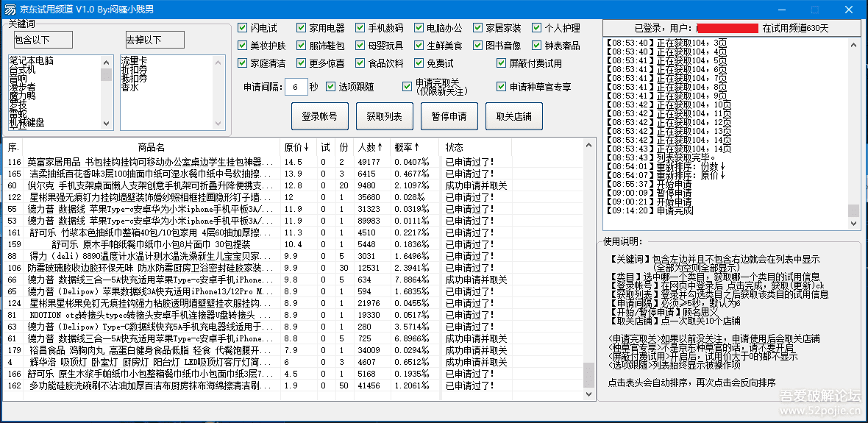Sort by the 序. column header
The width and height of the screenshot is (868, 423).
13,147
